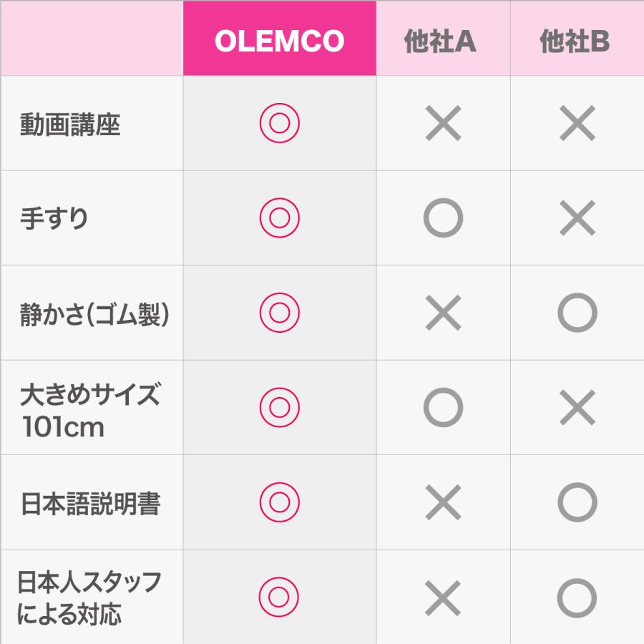644x644 pixels.
Task: Select the OLEMCO column header
Action: (279, 41)
